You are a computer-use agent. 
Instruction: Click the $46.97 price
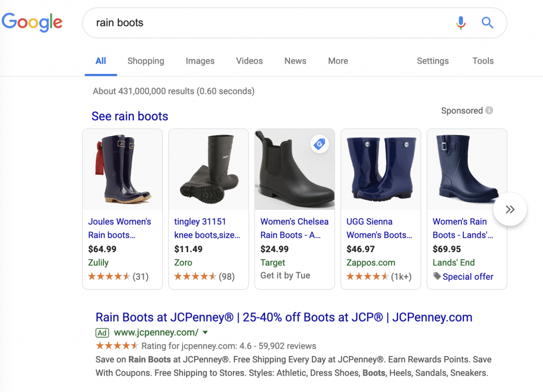pos(361,249)
